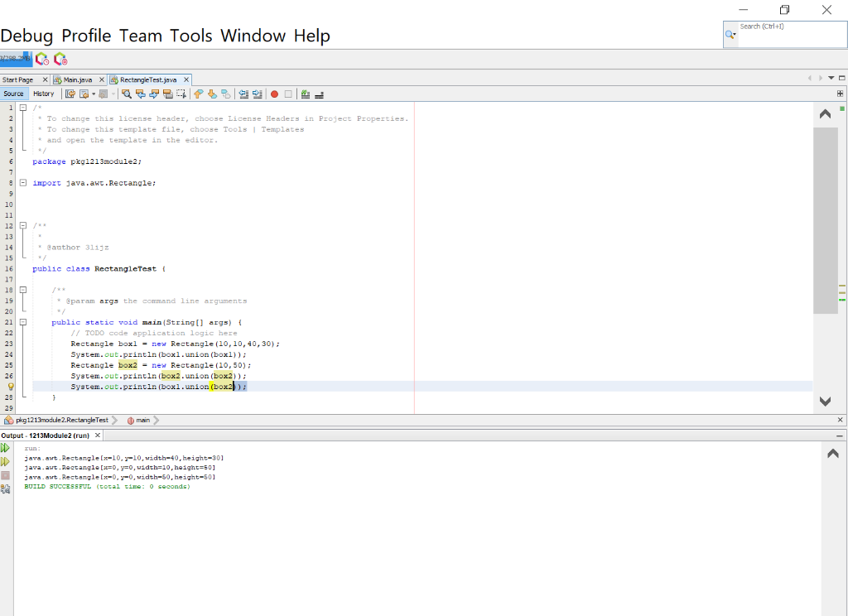Start macro recording with the red circle icon
This screenshot has width=848, height=616.
[x=274, y=94]
